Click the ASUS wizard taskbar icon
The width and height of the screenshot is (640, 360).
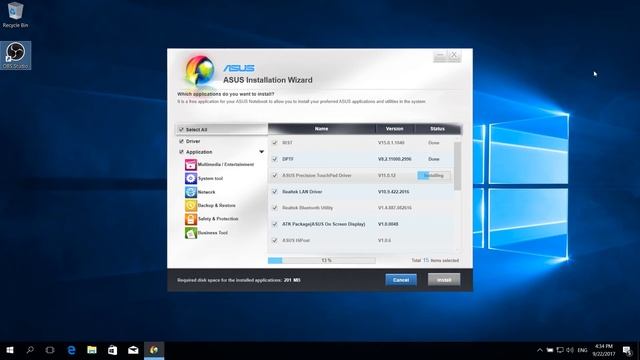tap(154, 350)
